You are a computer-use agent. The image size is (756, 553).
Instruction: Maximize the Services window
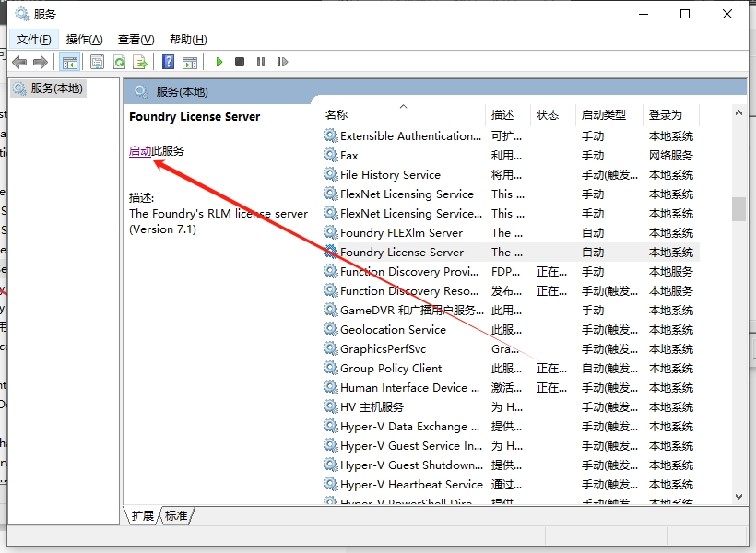[x=685, y=14]
